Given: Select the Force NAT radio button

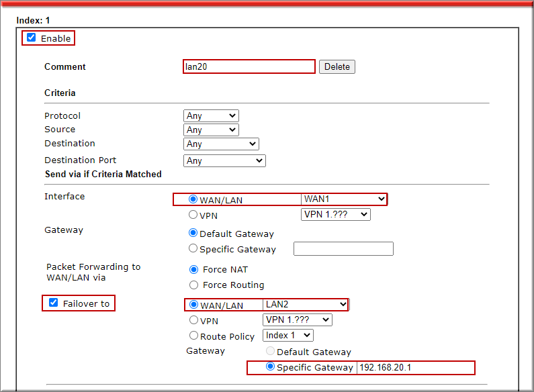Looking at the screenshot, I should [x=193, y=270].
